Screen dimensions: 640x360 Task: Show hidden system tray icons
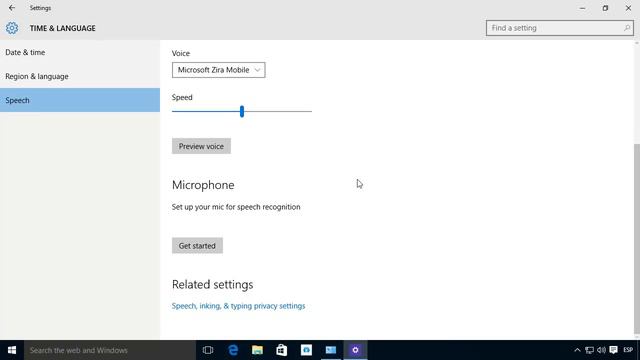tap(577, 350)
